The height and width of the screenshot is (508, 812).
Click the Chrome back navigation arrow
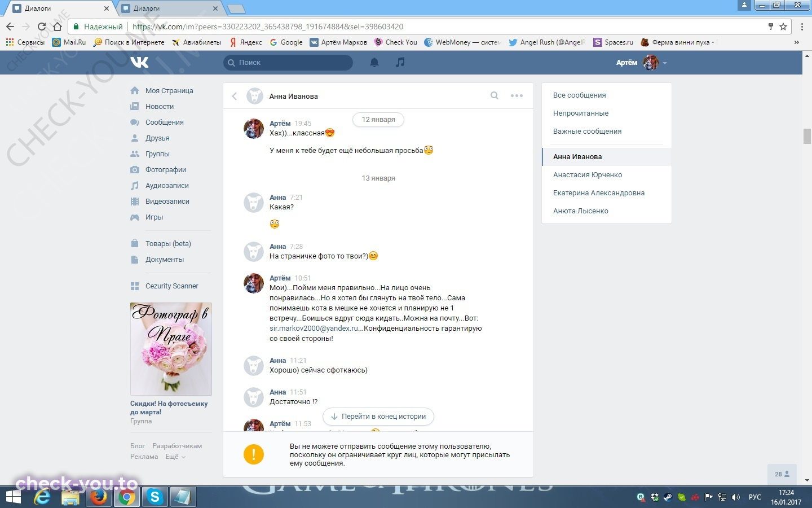pyautogui.click(x=10, y=27)
